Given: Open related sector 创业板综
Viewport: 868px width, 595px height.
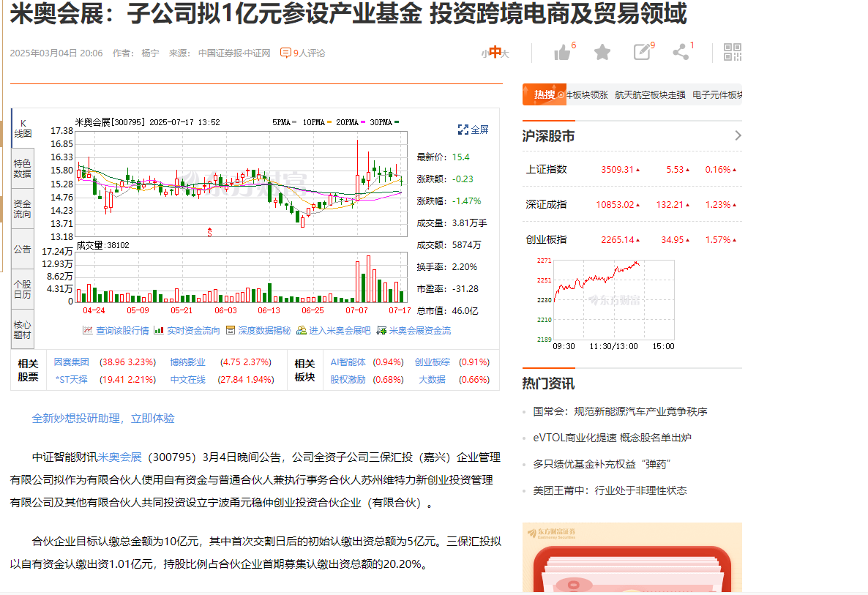Looking at the screenshot, I should click(433, 362).
